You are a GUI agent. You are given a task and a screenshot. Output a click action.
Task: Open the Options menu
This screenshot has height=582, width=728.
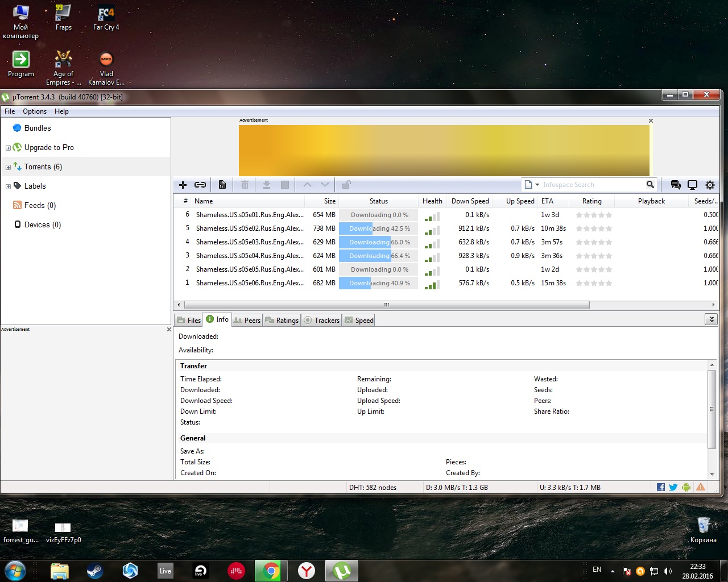point(35,111)
